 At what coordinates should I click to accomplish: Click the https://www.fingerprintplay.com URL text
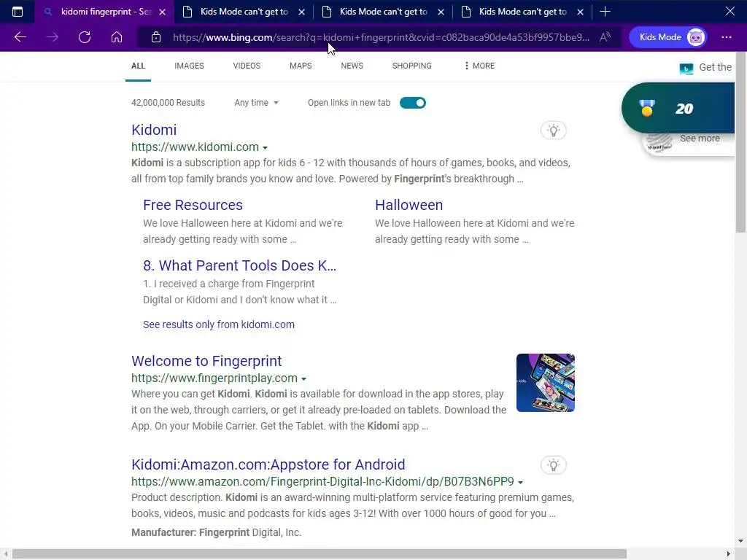click(x=214, y=378)
